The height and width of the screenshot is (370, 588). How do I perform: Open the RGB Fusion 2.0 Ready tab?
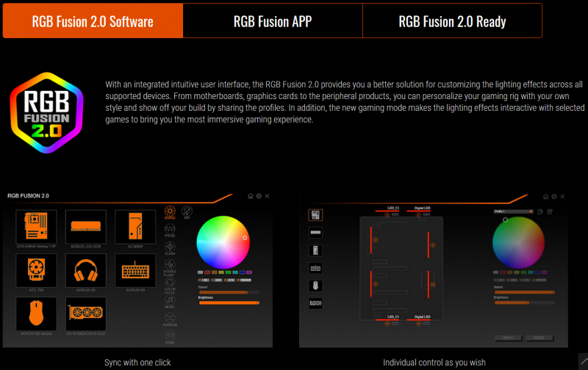coord(452,21)
